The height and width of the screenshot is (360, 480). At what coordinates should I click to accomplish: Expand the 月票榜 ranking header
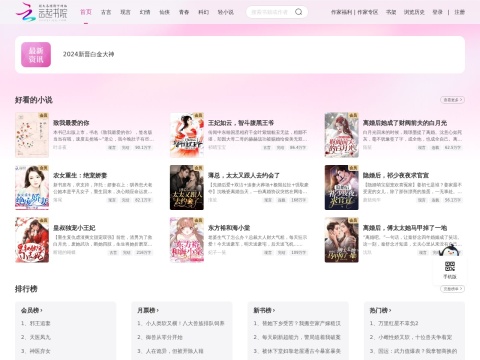click(x=148, y=310)
